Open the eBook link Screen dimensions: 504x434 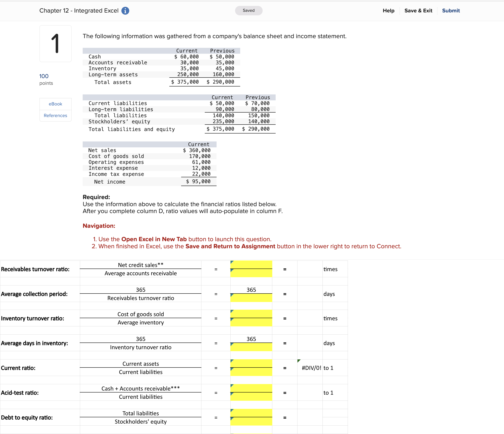point(56,104)
